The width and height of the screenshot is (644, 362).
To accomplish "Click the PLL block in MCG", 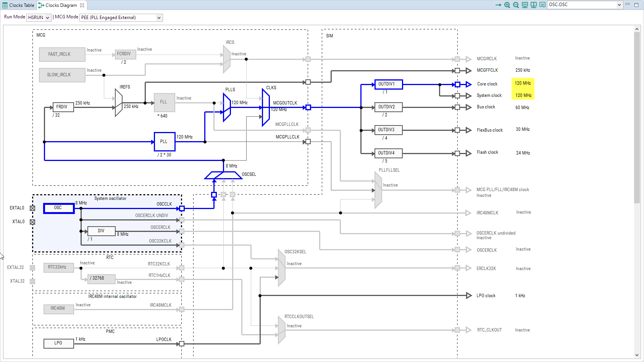I will point(164,142).
